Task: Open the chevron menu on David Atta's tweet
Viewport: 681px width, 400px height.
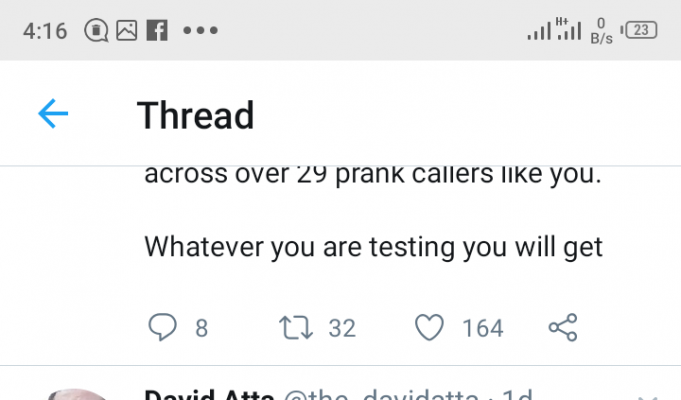Action: 647,397
